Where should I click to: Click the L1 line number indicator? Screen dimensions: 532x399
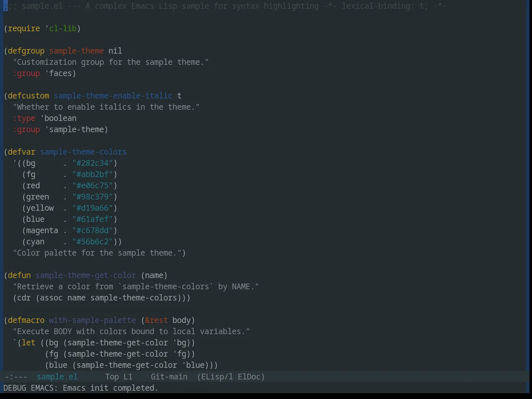tap(128, 377)
